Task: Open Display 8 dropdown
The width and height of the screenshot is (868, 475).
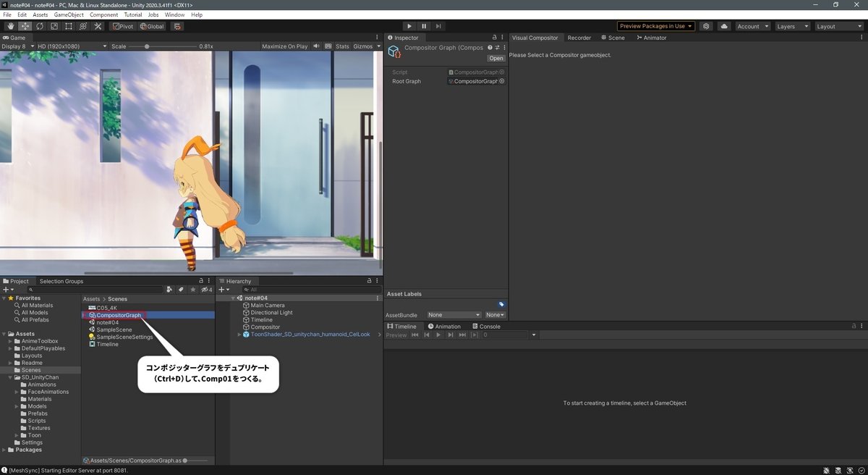Action: coord(17,46)
